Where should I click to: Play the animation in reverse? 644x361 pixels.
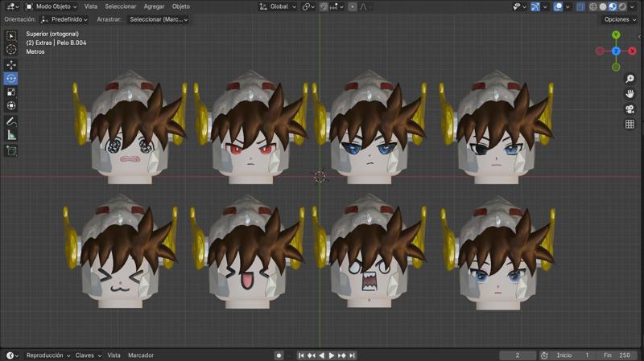coord(321,355)
